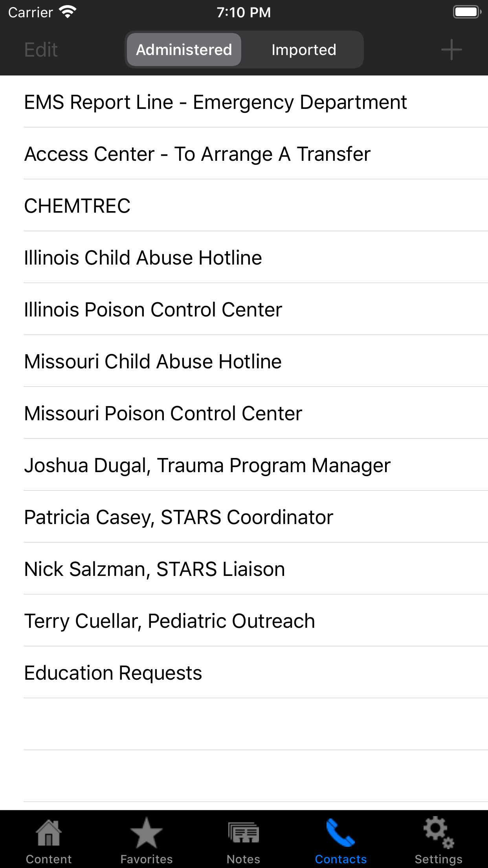Open CHEMTREC contact entry
Screen dimensions: 488x868
[x=244, y=205]
